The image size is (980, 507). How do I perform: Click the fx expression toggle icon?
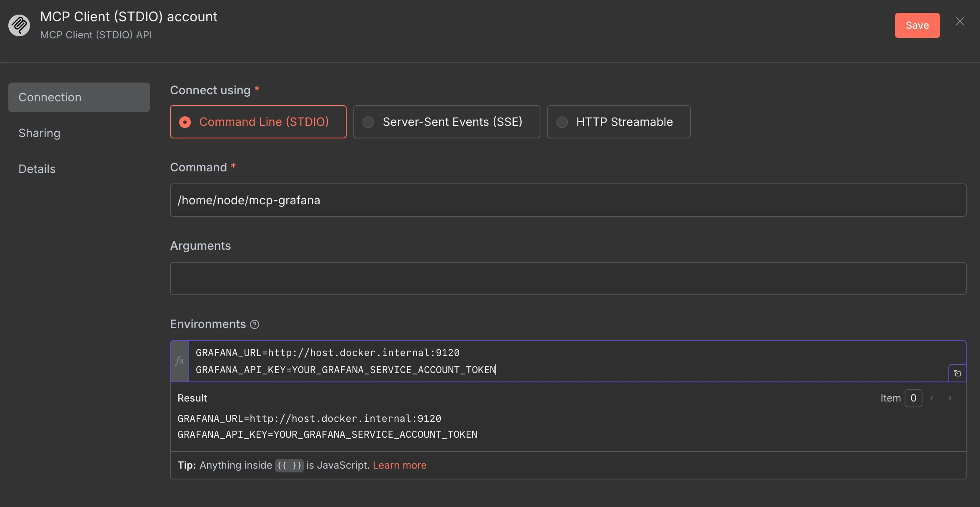tap(180, 361)
